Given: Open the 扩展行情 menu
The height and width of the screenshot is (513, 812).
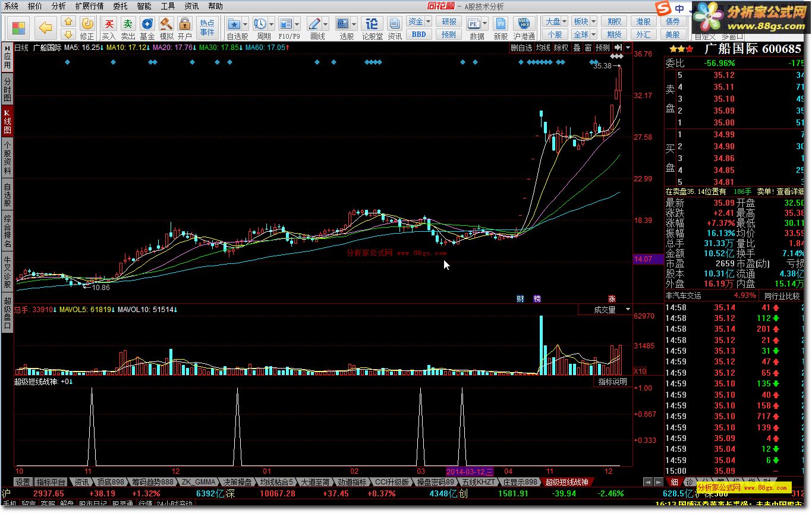Looking at the screenshot, I should coord(89,6).
